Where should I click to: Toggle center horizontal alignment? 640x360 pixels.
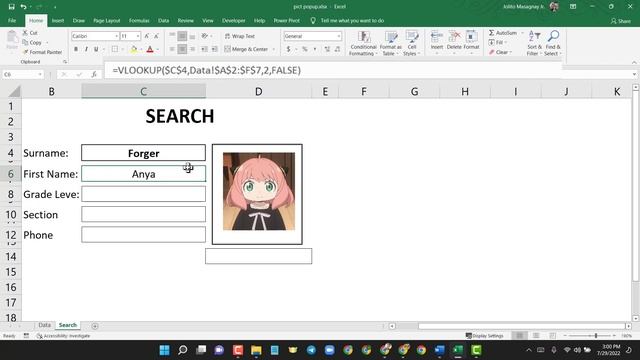[x=182, y=49]
